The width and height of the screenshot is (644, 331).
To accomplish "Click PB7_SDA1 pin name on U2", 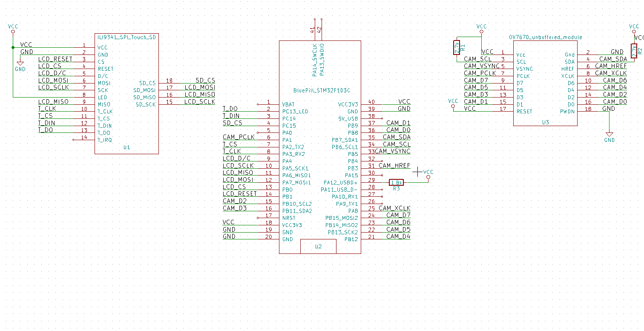I will [345, 140].
